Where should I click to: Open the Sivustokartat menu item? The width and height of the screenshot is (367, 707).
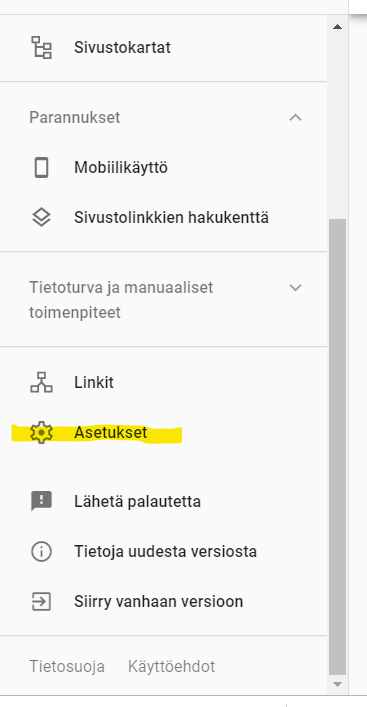click(x=164, y=48)
